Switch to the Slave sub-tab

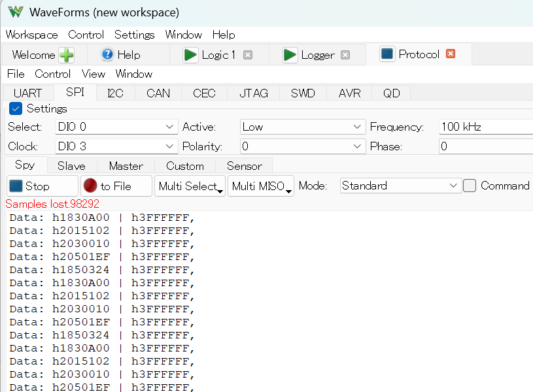[x=71, y=166]
